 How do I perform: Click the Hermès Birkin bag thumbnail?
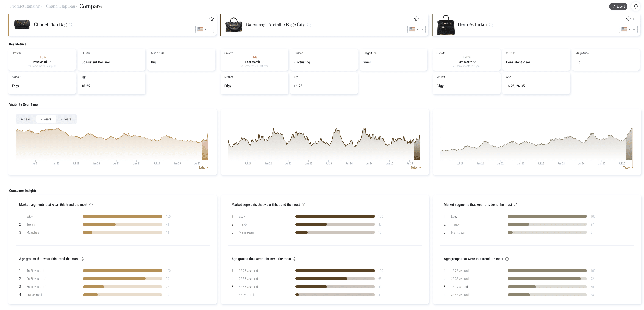pos(445,25)
